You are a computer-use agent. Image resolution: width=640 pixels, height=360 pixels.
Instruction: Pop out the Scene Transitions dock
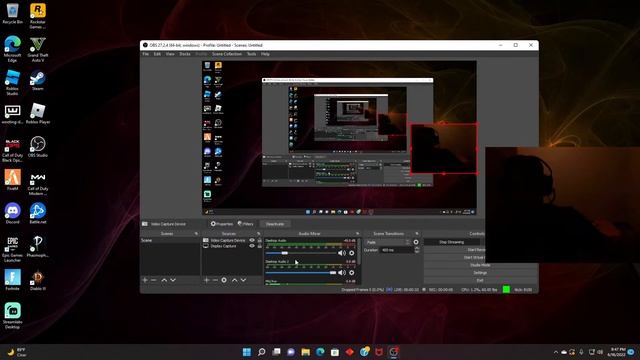tap(417, 234)
